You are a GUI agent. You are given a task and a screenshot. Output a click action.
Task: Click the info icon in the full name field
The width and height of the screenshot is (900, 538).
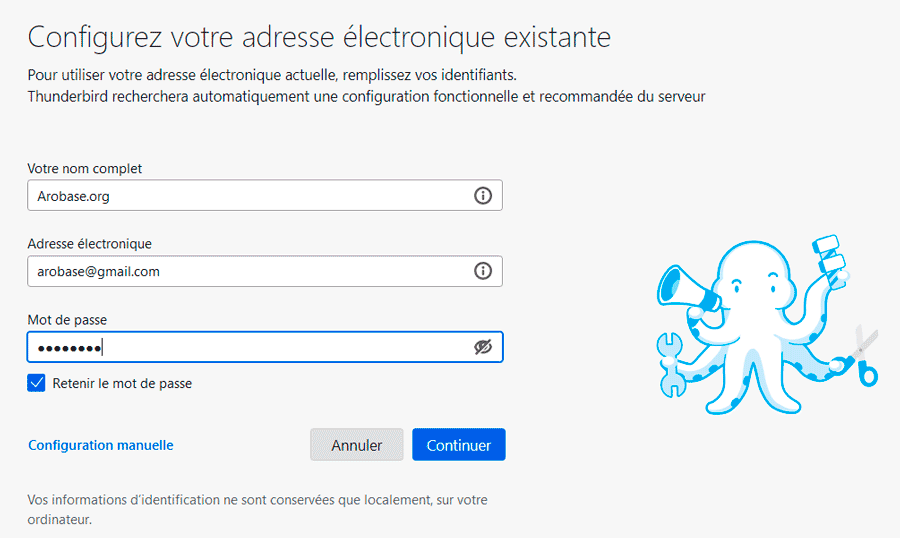pos(483,195)
